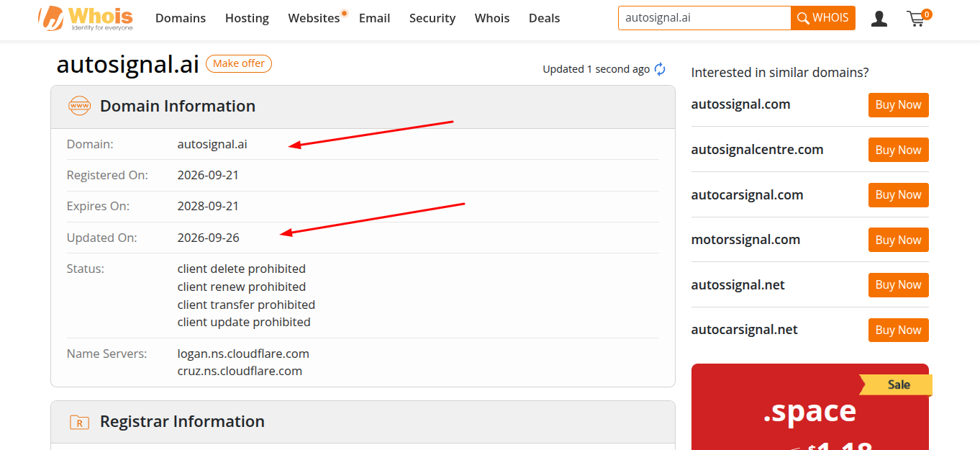The image size is (980, 450).
Task: Click the .space sale banner
Action: click(x=810, y=407)
